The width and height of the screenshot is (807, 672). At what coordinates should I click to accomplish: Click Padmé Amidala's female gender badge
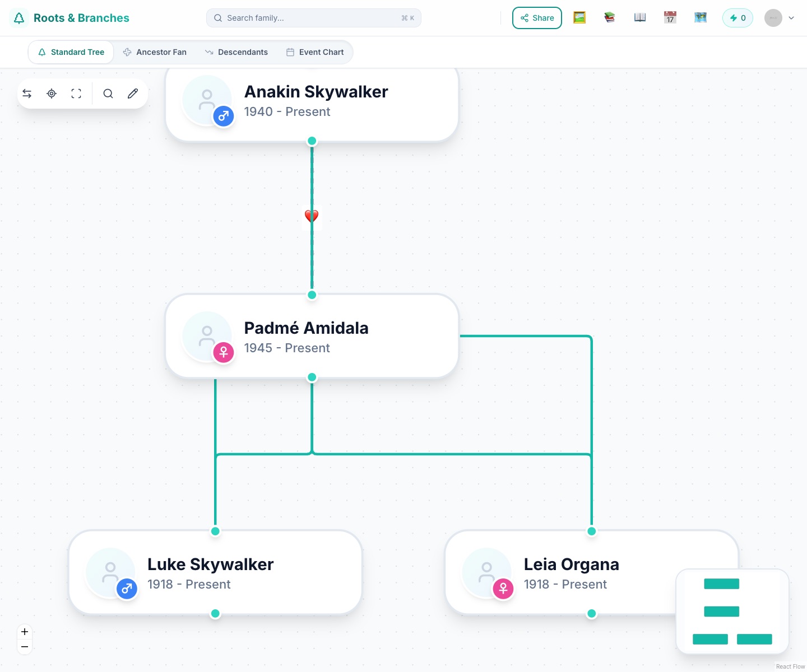click(224, 353)
